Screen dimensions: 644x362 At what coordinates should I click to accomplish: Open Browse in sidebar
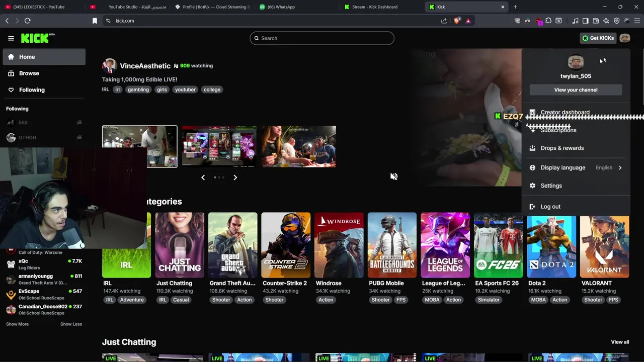44,73
